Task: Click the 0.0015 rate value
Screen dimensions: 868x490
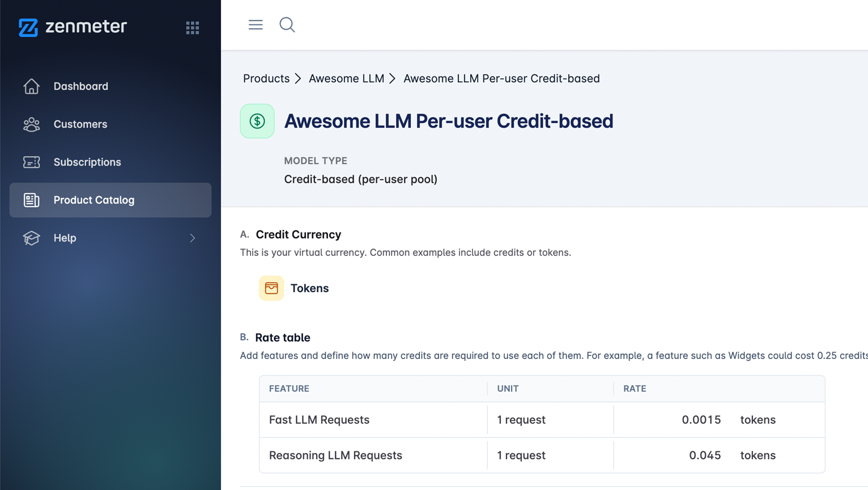Action: point(701,420)
